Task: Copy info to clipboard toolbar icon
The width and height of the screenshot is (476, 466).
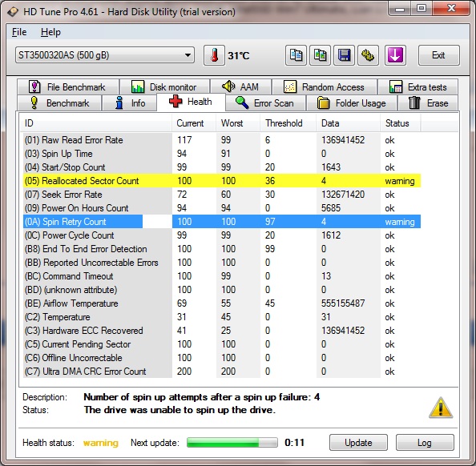Action: (x=296, y=55)
